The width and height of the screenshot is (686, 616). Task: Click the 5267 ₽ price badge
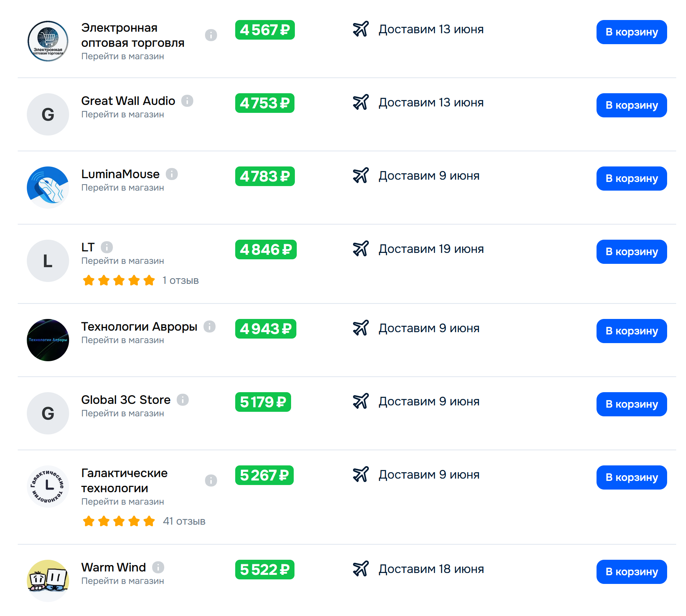coord(264,475)
